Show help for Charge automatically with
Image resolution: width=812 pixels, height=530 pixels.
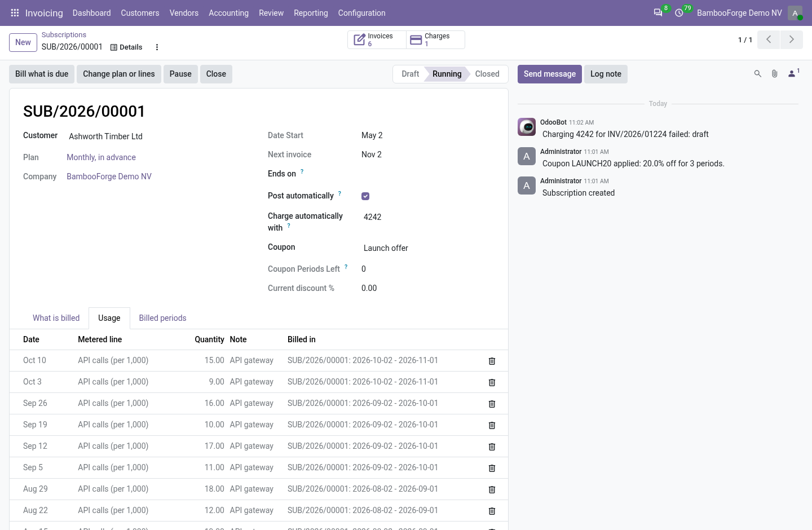[289, 226]
